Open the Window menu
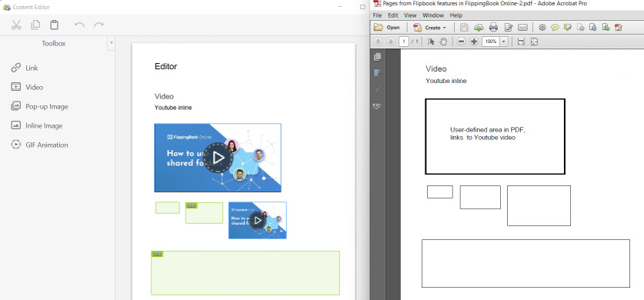Viewport: 644px width, 300px height. pyautogui.click(x=433, y=15)
